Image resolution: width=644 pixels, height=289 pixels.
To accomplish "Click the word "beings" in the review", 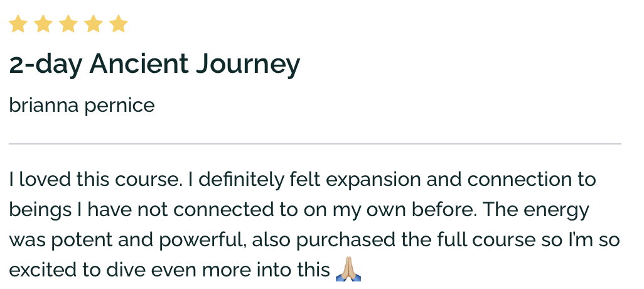I will pyautogui.click(x=35, y=210).
